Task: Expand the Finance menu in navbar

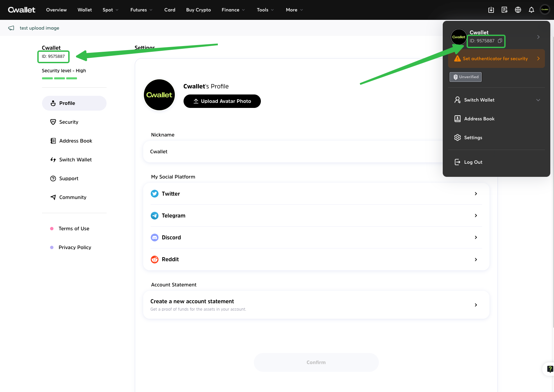Action: [233, 10]
